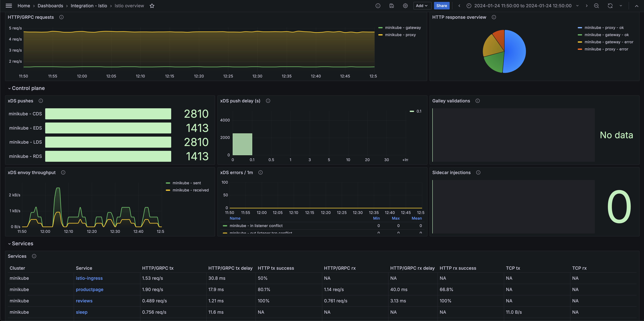The image size is (644, 321).
Task: Open the dashboard info icon in the toolbar
Action: [378, 6]
